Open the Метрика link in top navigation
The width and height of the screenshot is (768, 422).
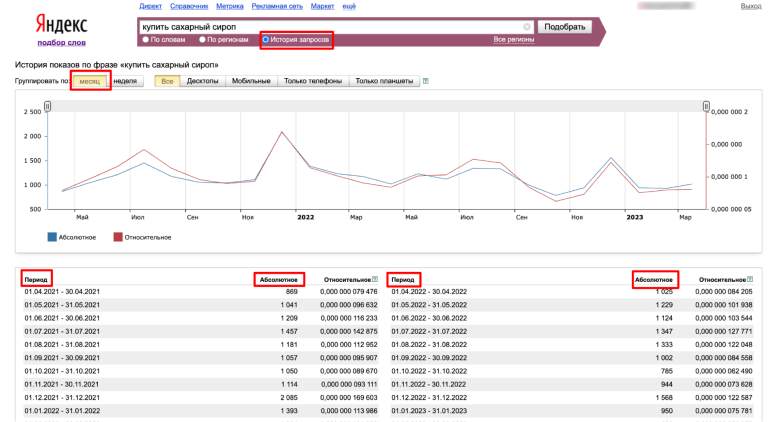coord(230,6)
